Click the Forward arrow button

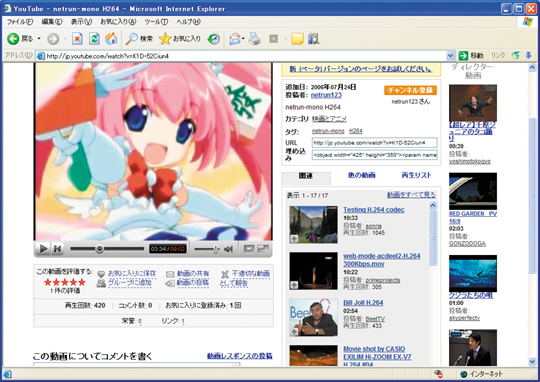pyautogui.click(x=53, y=39)
